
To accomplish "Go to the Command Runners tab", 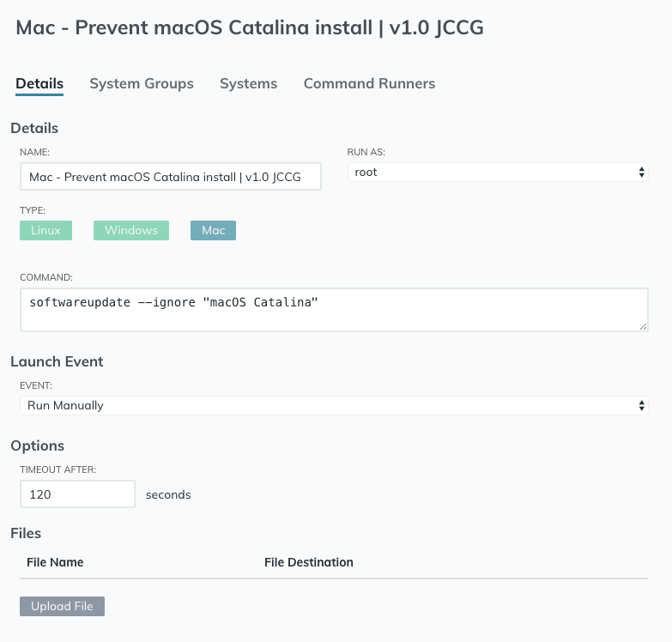I will pos(369,83).
